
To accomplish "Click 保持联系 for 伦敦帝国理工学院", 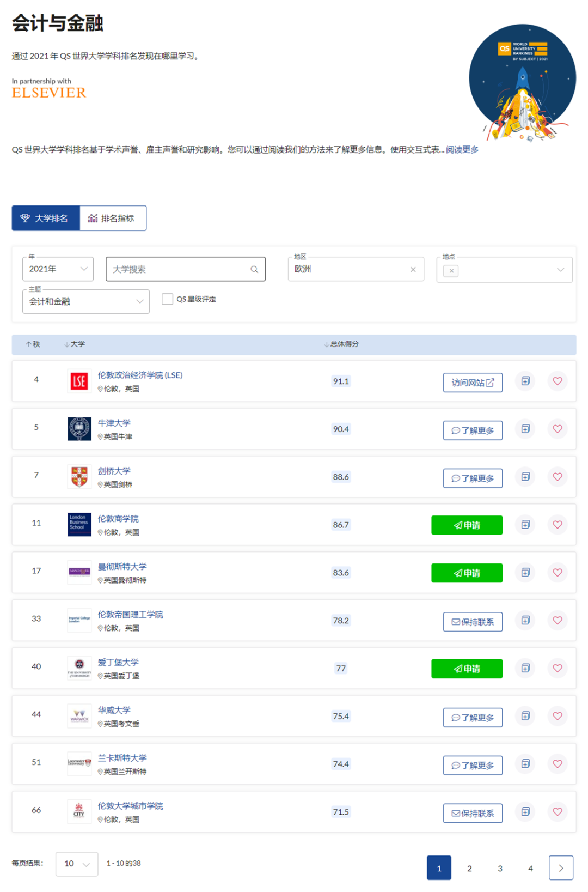I will [x=473, y=622].
